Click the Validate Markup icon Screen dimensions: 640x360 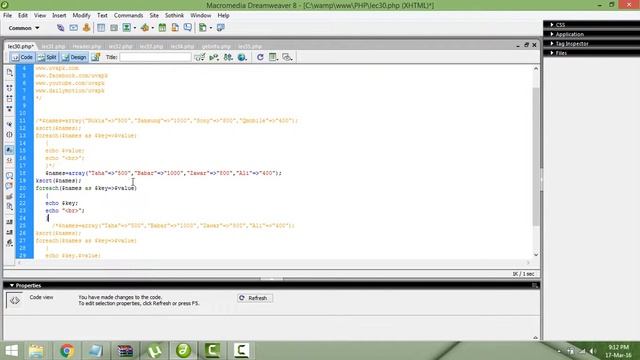click(214, 58)
